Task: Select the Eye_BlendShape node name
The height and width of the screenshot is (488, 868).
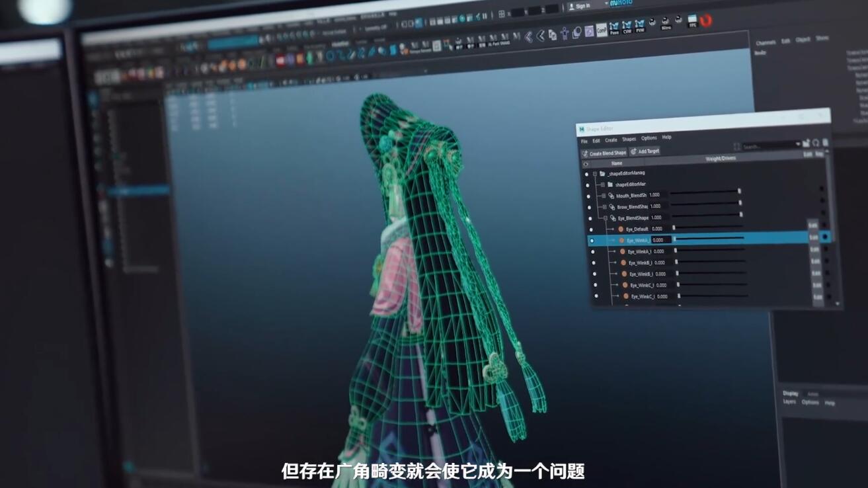Action: 633,218
